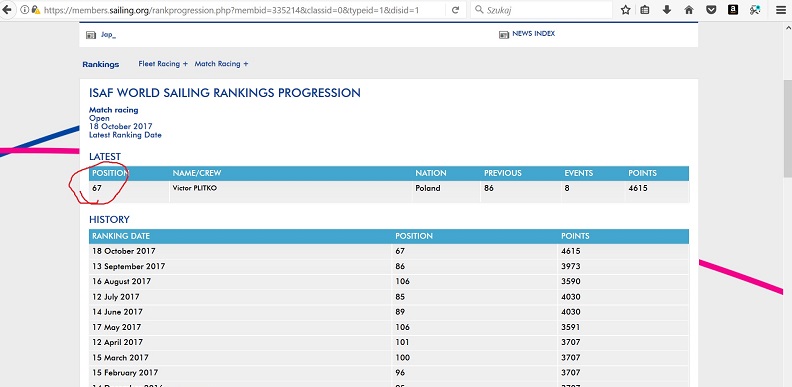Open downloads arrow icon

667,10
